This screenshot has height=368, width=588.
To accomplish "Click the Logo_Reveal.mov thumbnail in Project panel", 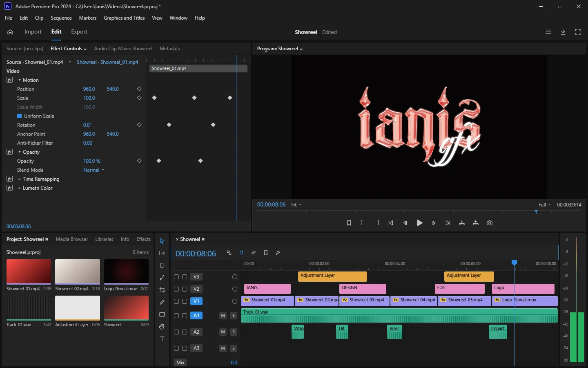I will pos(126,272).
